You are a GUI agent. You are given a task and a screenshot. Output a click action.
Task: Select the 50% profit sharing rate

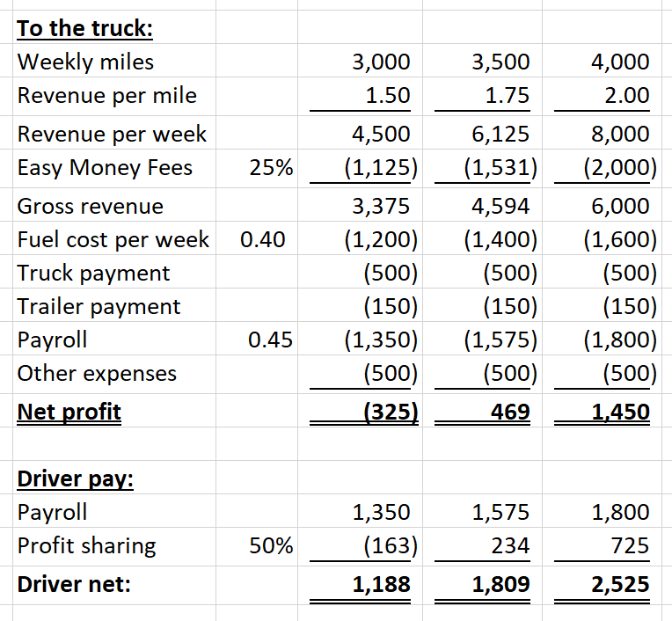tap(271, 545)
